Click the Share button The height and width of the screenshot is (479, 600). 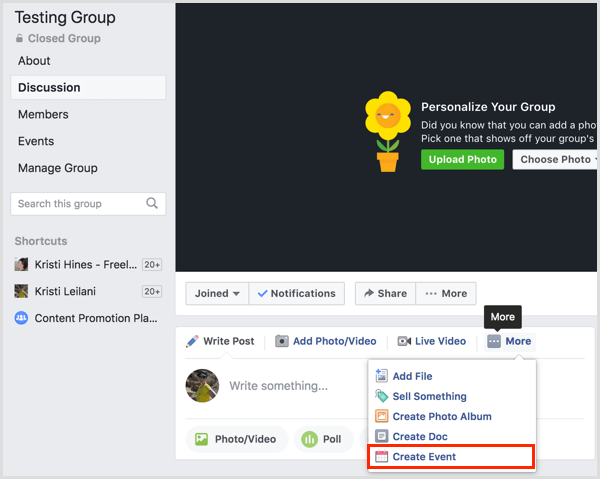[x=385, y=293]
